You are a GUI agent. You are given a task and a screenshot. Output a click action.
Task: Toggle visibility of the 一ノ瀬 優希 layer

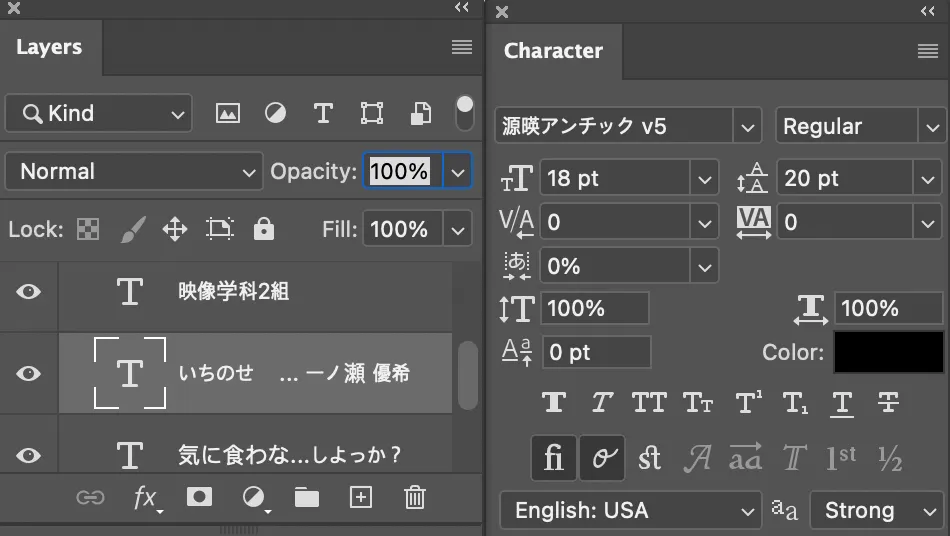click(30, 373)
